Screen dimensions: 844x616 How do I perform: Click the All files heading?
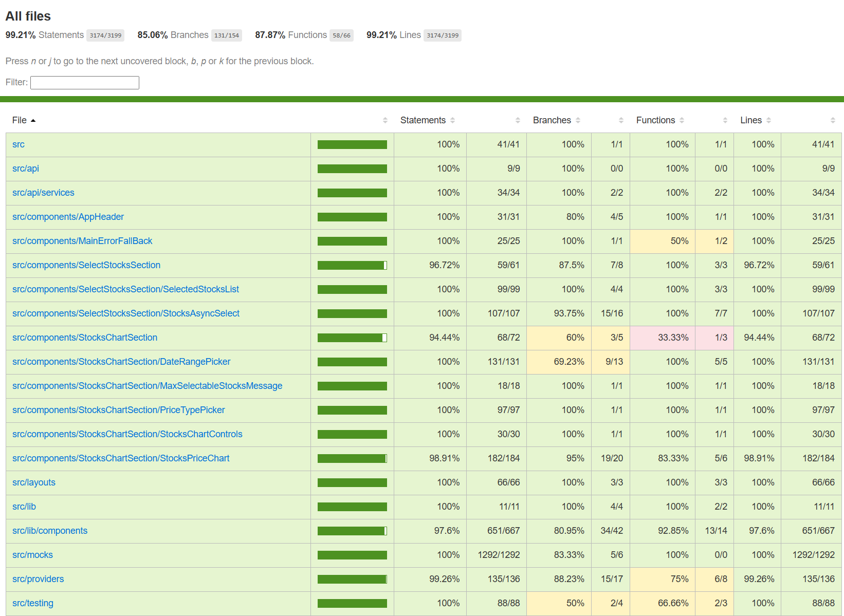[28, 16]
